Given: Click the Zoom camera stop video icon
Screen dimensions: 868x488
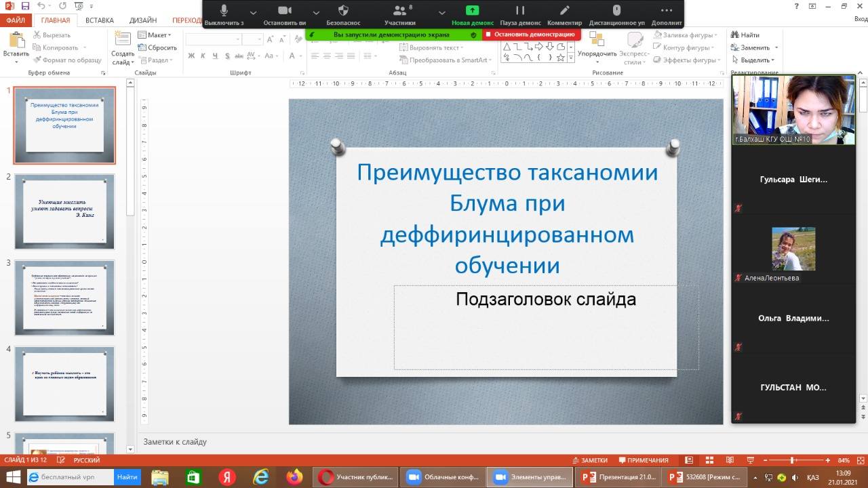Looking at the screenshot, I should [x=284, y=11].
